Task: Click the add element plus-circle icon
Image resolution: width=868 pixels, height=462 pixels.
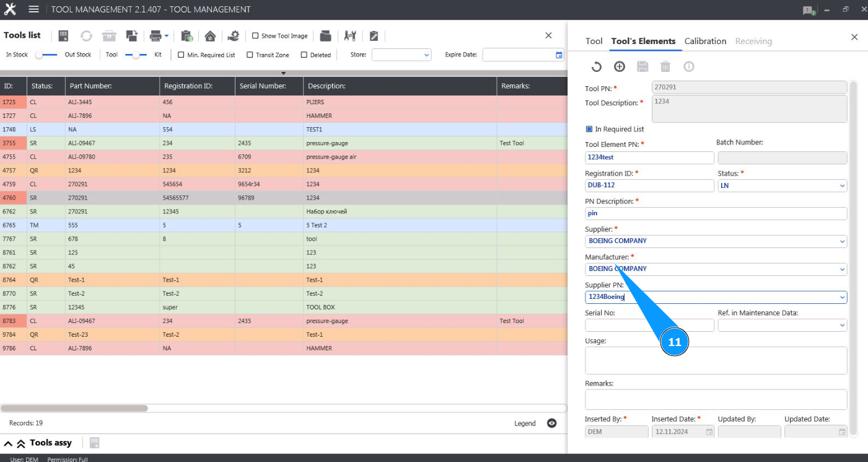Action: [x=620, y=67]
